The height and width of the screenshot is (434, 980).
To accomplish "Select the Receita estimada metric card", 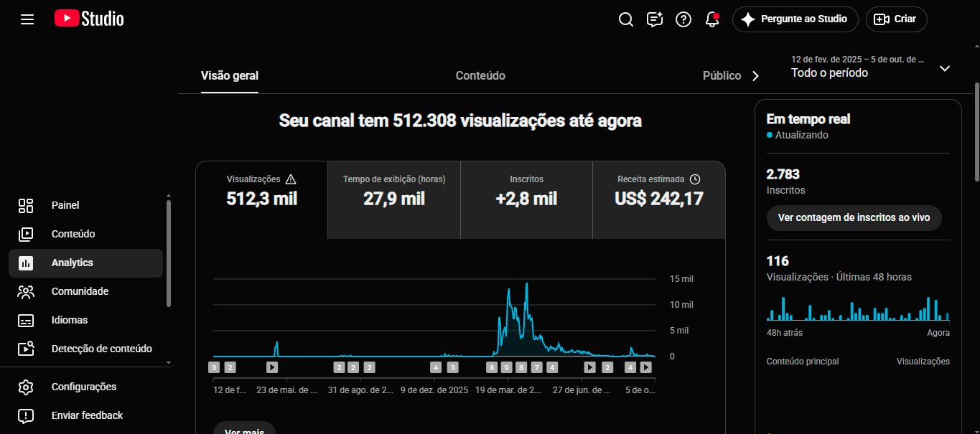I will click(659, 200).
